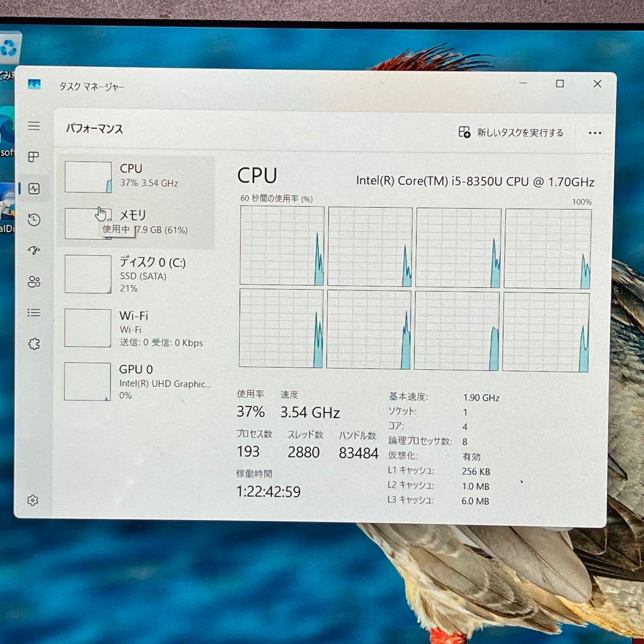
Task: Click a logical processor usage graph
Action: [281, 246]
